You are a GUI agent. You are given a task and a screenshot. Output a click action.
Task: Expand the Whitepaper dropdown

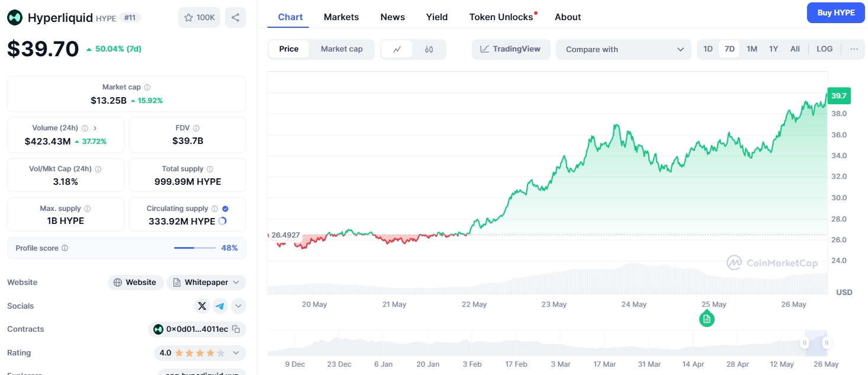[x=206, y=283]
